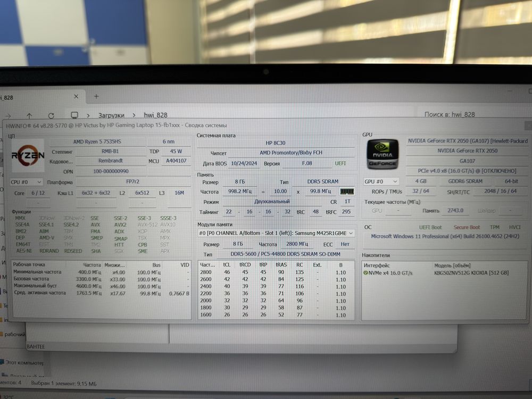
Task: Click the 'FP7r2' platform value
Action: pos(132,182)
